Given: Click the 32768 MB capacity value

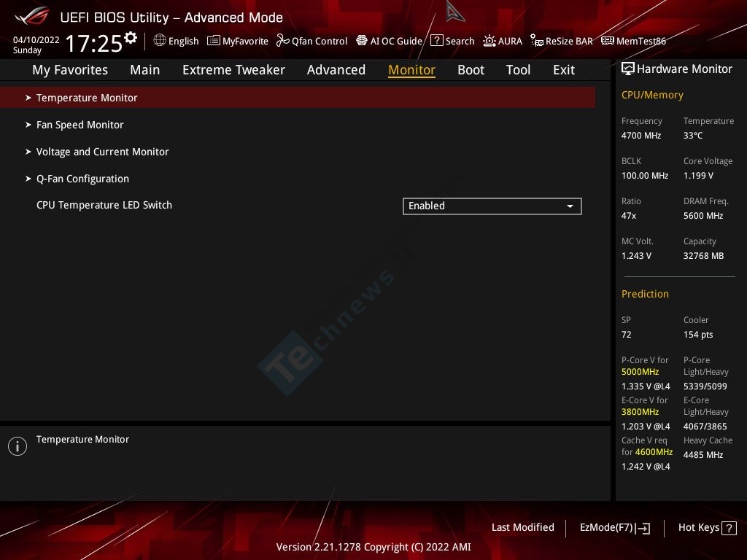Looking at the screenshot, I should [x=703, y=256].
